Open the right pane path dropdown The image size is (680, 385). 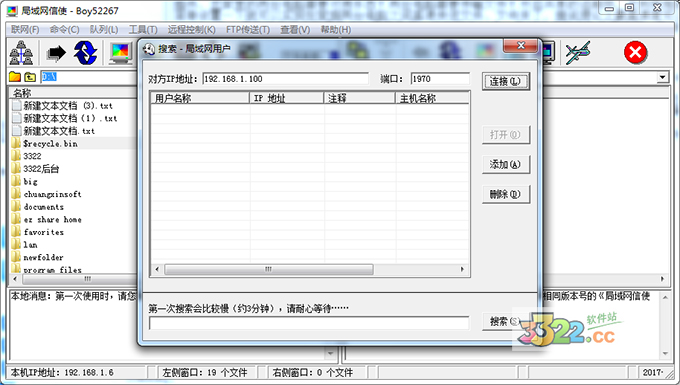coord(662,78)
